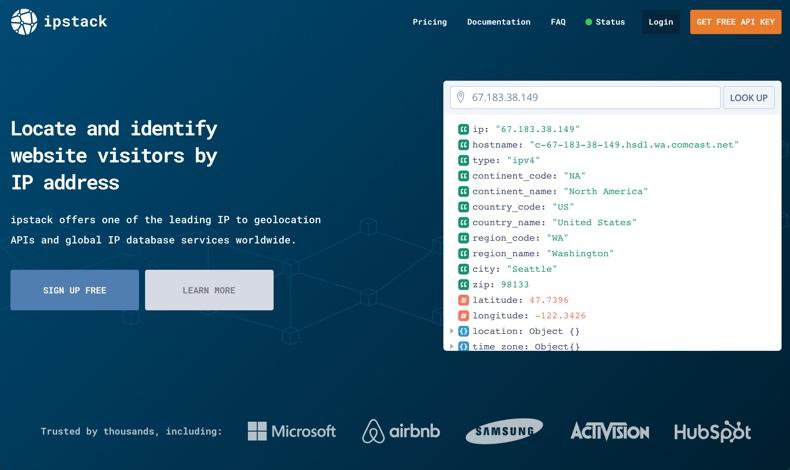Screen dimensions: 790x470
Task: Click the object icon beside location
Action: point(463,331)
